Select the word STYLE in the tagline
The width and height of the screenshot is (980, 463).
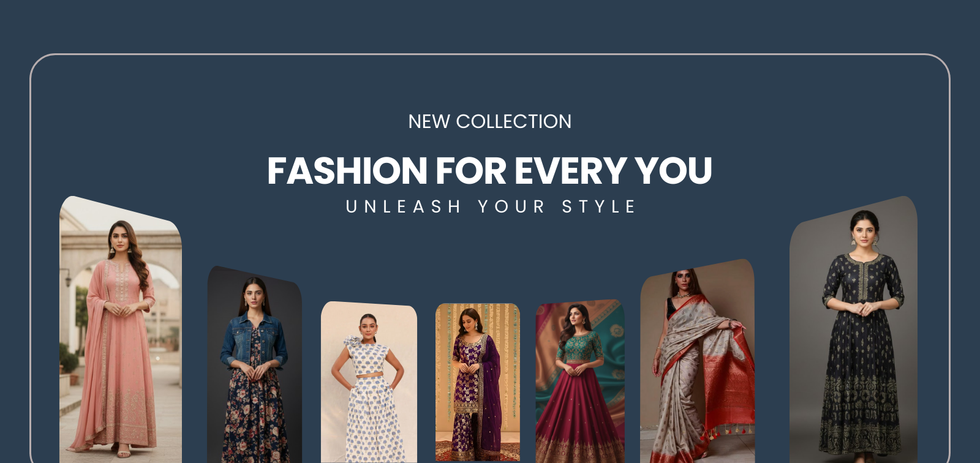(x=599, y=207)
